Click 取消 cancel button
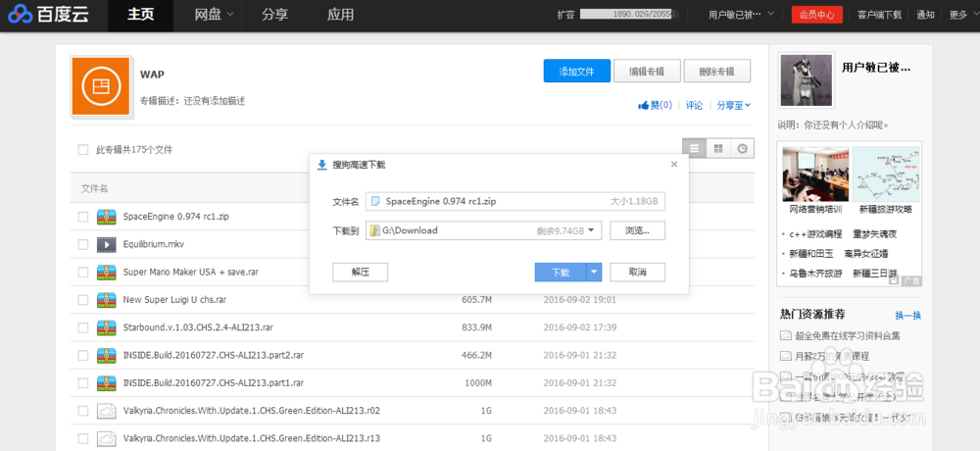 tap(638, 273)
